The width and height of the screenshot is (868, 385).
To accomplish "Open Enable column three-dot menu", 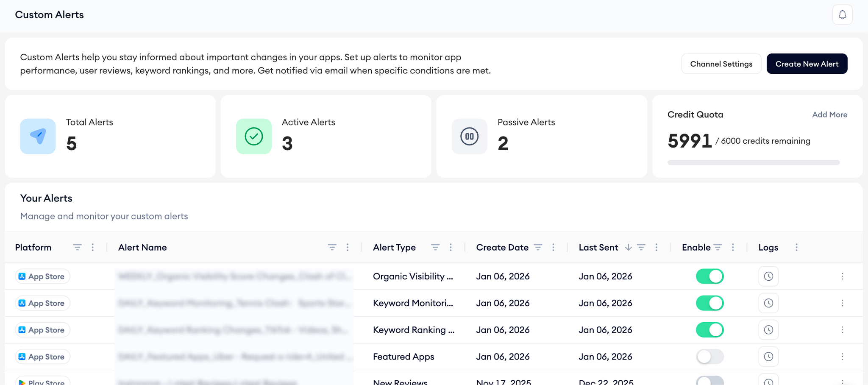I will pyautogui.click(x=733, y=247).
